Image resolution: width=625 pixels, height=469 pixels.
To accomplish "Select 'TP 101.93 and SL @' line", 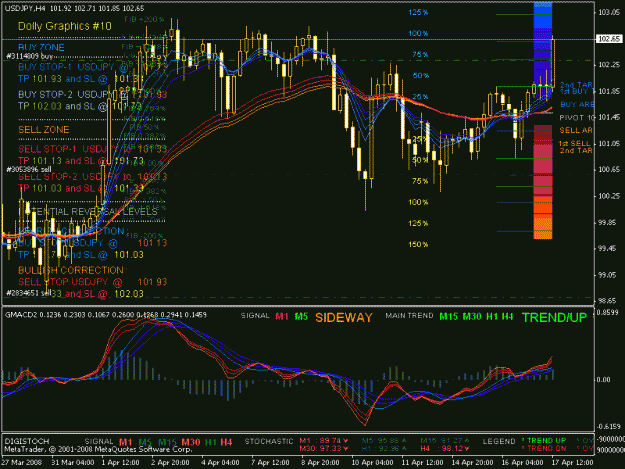I will [63, 79].
